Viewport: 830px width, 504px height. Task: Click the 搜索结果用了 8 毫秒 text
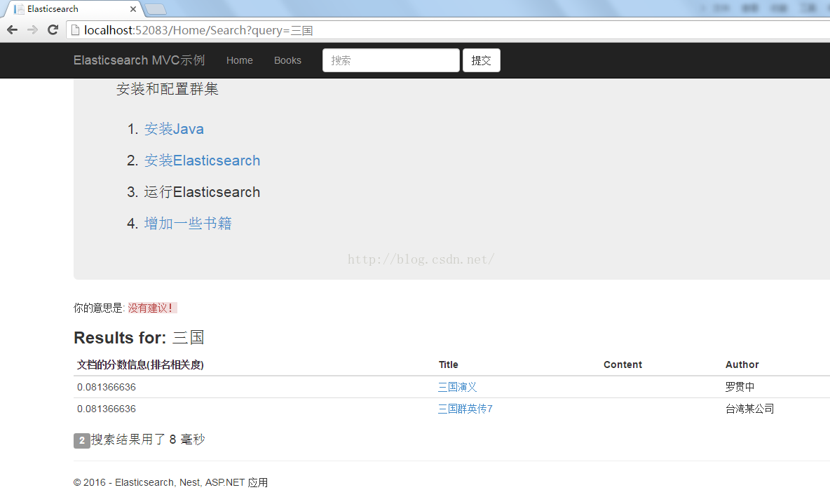(148, 440)
